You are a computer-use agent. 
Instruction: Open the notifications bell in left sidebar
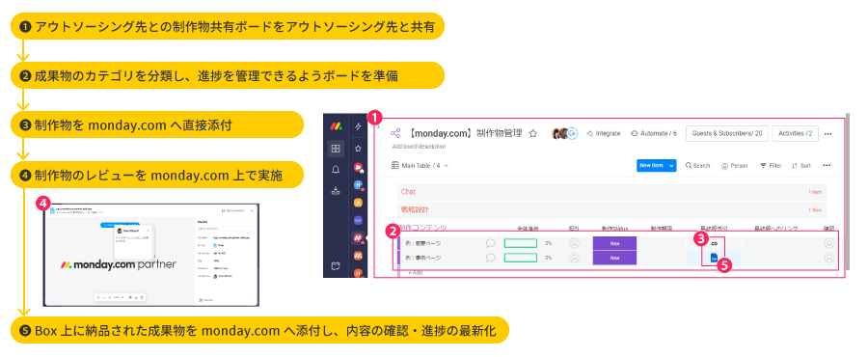click(336, 170)
